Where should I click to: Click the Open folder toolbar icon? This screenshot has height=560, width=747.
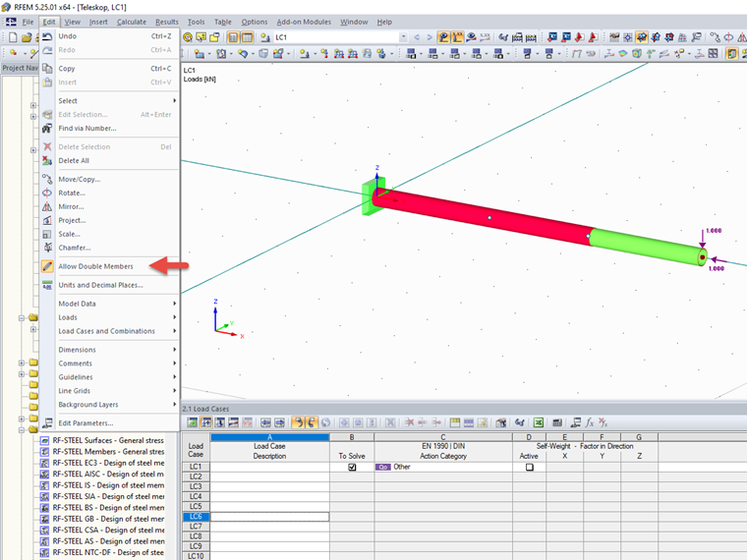(x=27, y=37)
